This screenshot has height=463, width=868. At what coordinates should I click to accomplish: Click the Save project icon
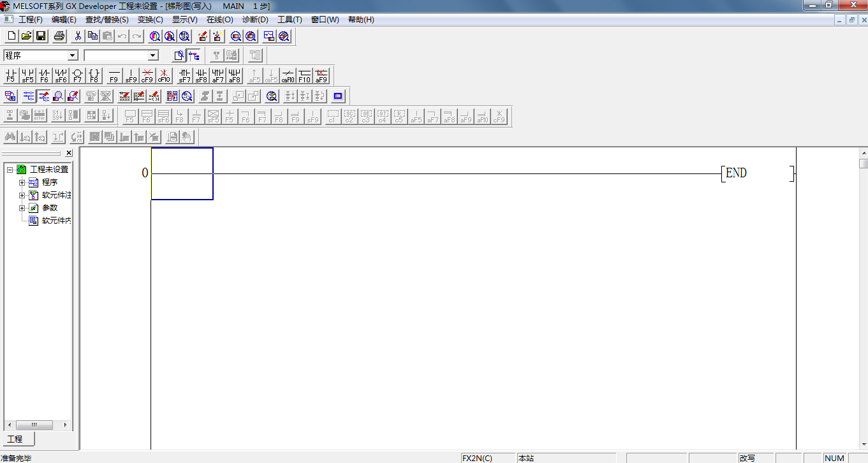point(41,36)
